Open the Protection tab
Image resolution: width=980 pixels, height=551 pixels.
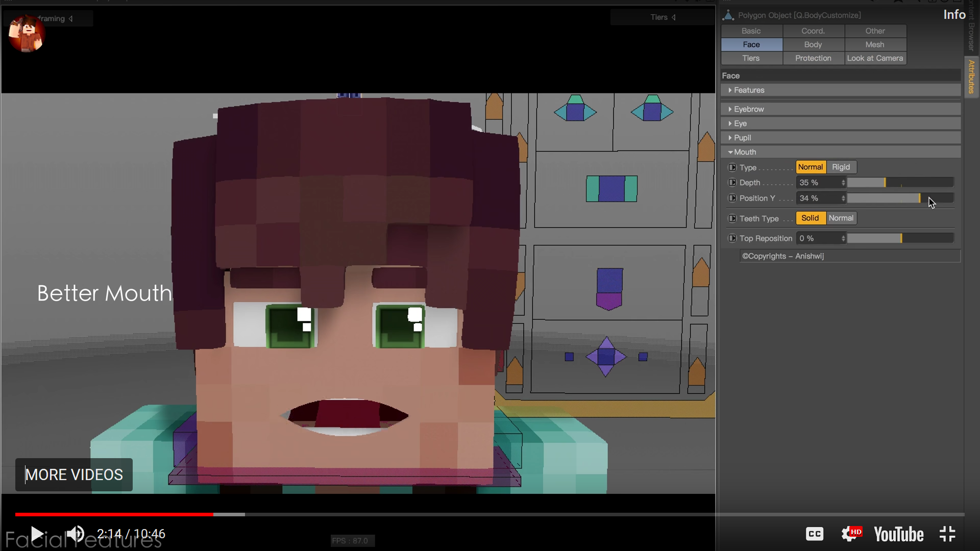813,58
